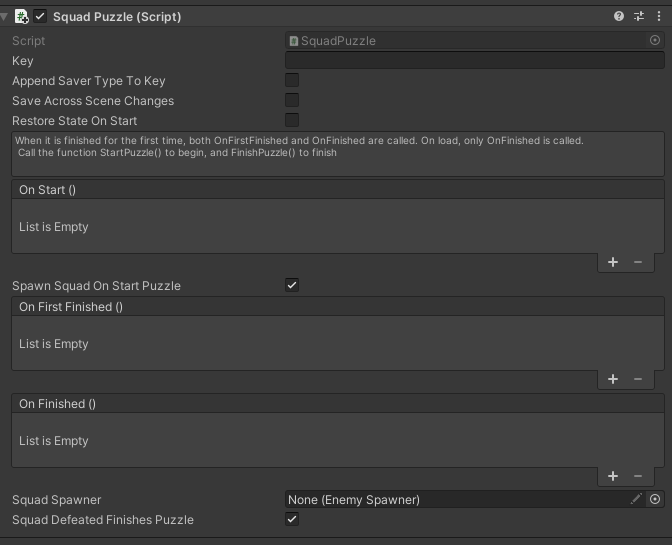Enable Append Saver Type To Key
This screenshot has width=672, height=545.
292,80
